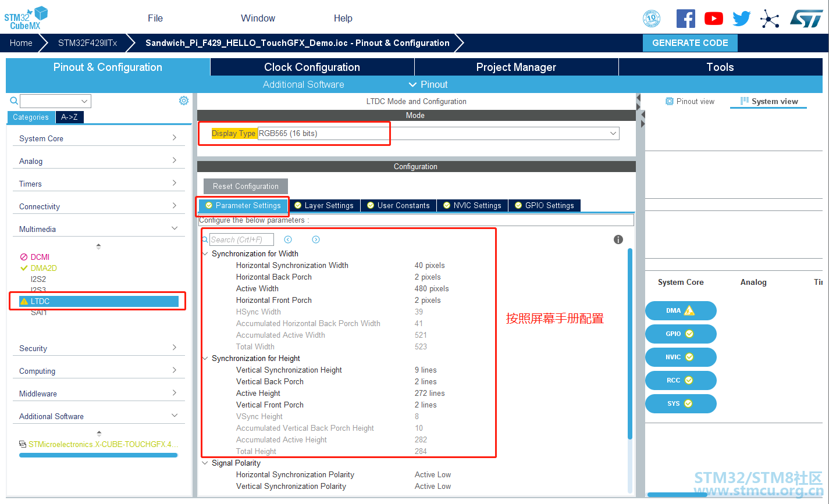The width and height of the screenshot is (829, 504).
Task: Click the System view grid icon
Action: click(x=745, y=101)
